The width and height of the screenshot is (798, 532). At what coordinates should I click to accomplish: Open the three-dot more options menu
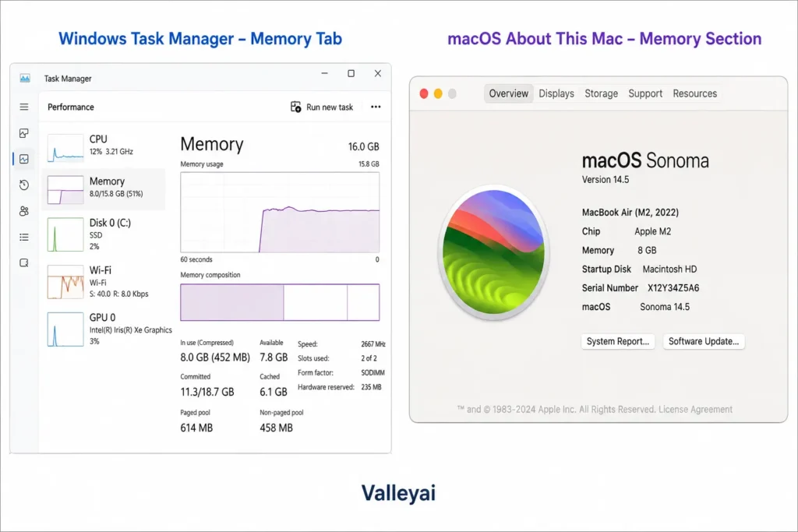click(376, 107)
